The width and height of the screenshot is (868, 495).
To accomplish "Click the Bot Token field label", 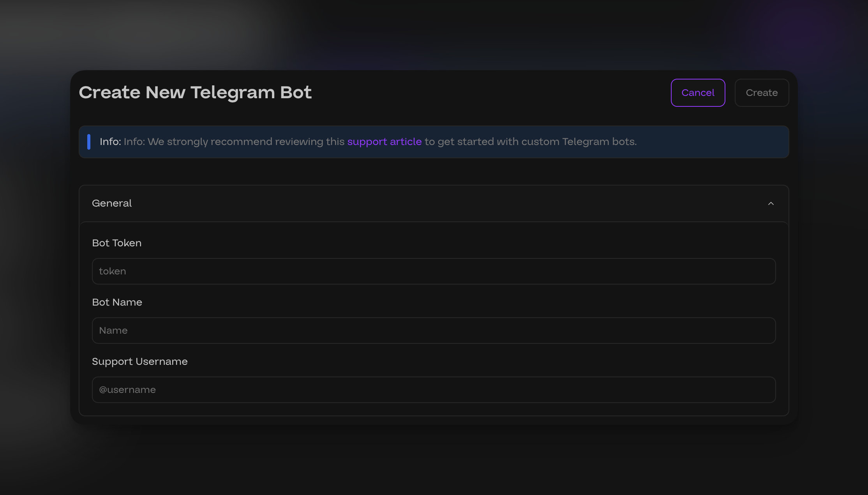I will tap(116, 243).
